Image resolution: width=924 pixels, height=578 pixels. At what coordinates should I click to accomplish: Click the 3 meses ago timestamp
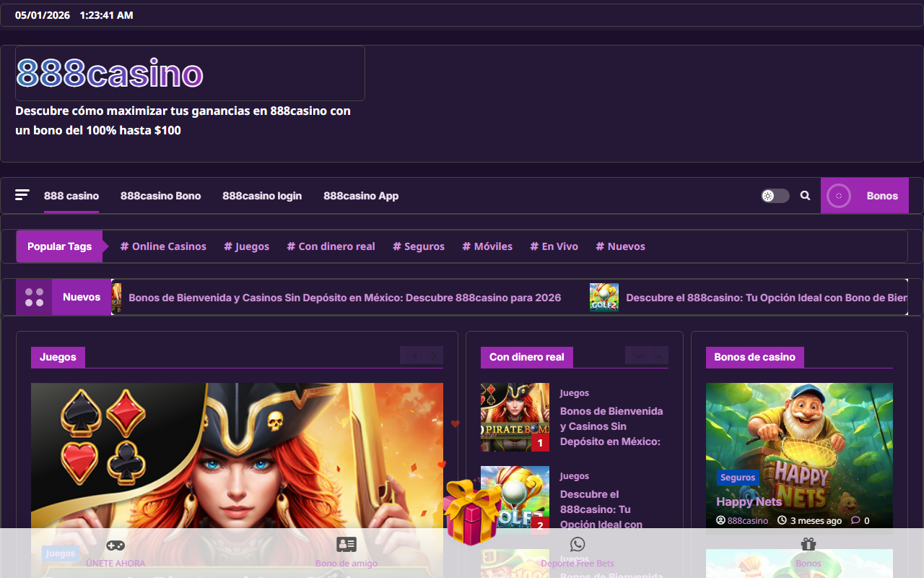pyautogui.click(x=810, y=521)
